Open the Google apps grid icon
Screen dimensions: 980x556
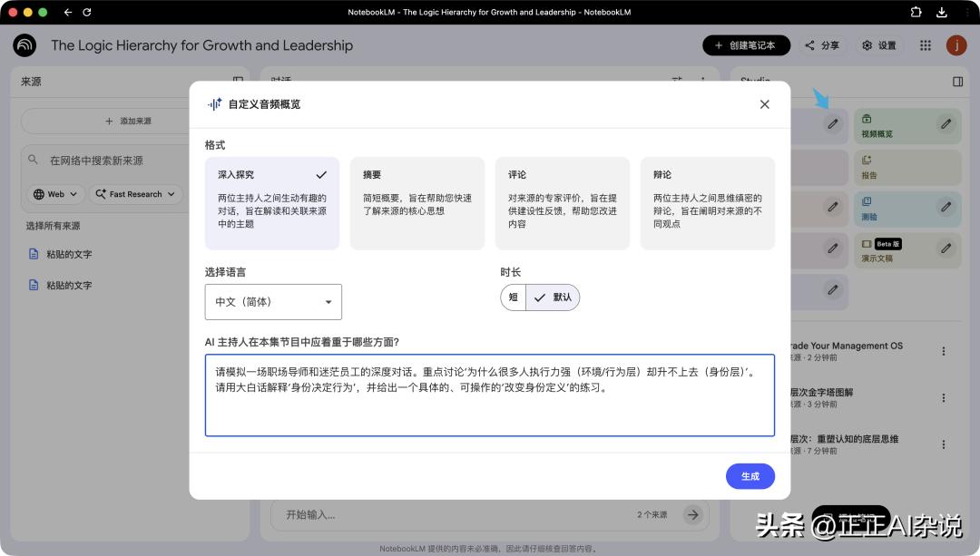pyautogui.click(x=925, y=45)
